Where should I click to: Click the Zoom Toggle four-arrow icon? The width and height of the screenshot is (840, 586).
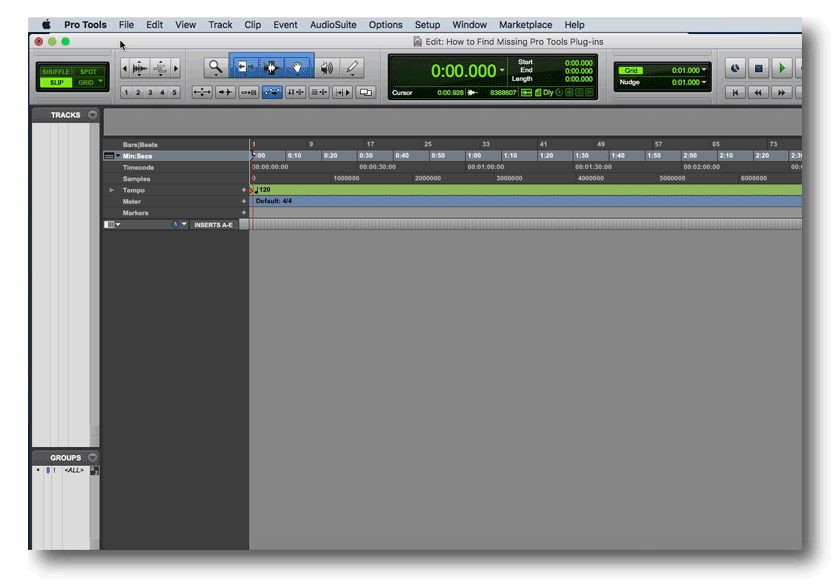(x=202, y=92)
